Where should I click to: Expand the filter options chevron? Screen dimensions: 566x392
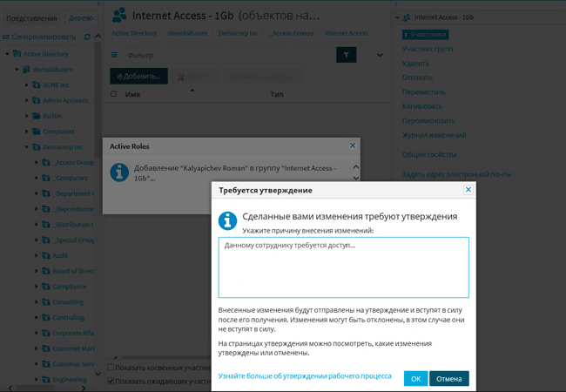pos(380,55)
